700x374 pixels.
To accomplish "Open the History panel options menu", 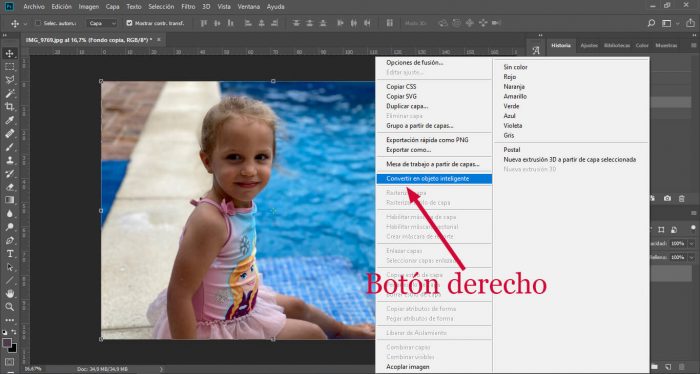I will pyautogui.click(x=693, y=46).
